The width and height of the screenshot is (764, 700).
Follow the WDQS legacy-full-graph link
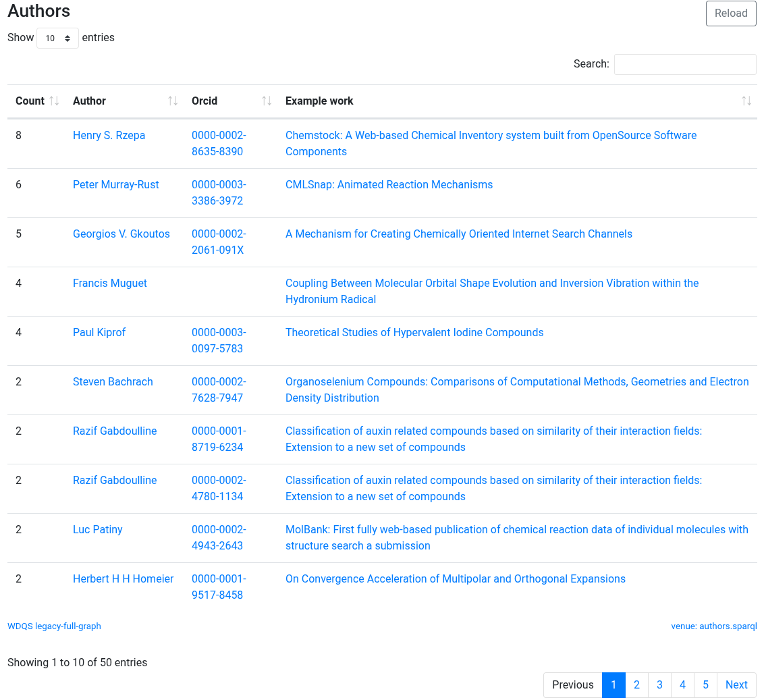pos(54,626)
